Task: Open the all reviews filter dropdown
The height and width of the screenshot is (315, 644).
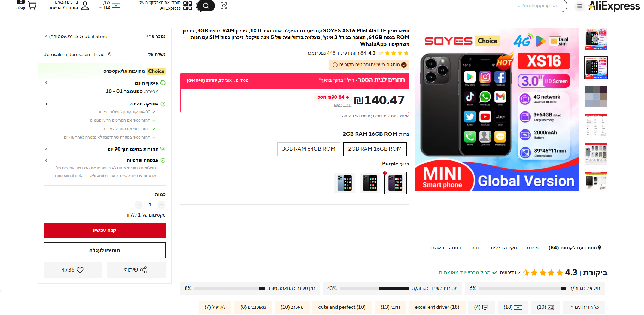Action: 584,307
